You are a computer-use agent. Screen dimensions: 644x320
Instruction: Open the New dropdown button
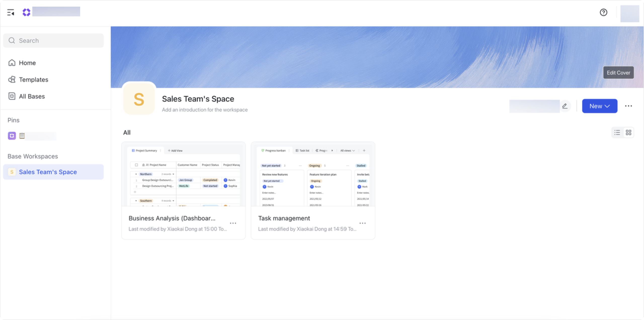(x=599, y=106)
